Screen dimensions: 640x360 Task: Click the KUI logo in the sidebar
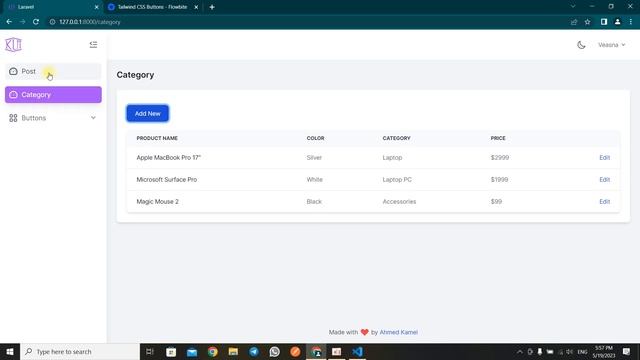pos(13,44)
